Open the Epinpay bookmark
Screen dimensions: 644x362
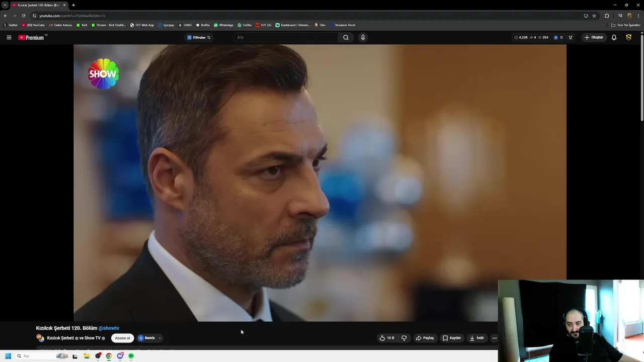[x=166, y=25]
